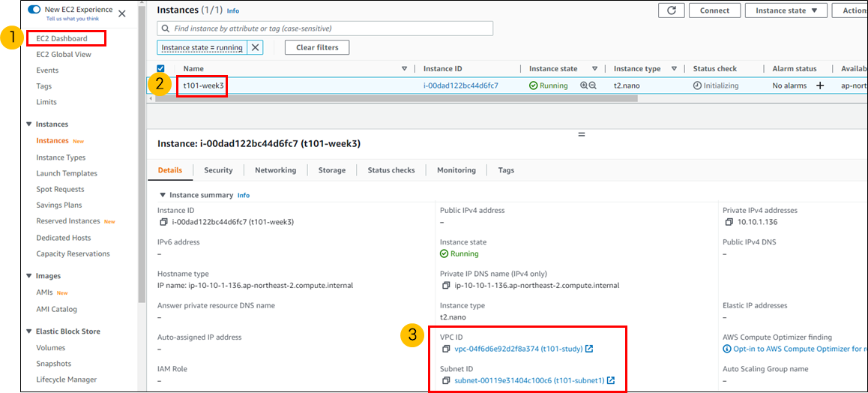The height and width of the screenshot is (393, 868).
Task: Open Snapshots in the sidebar
Action: tap(54, 364)
